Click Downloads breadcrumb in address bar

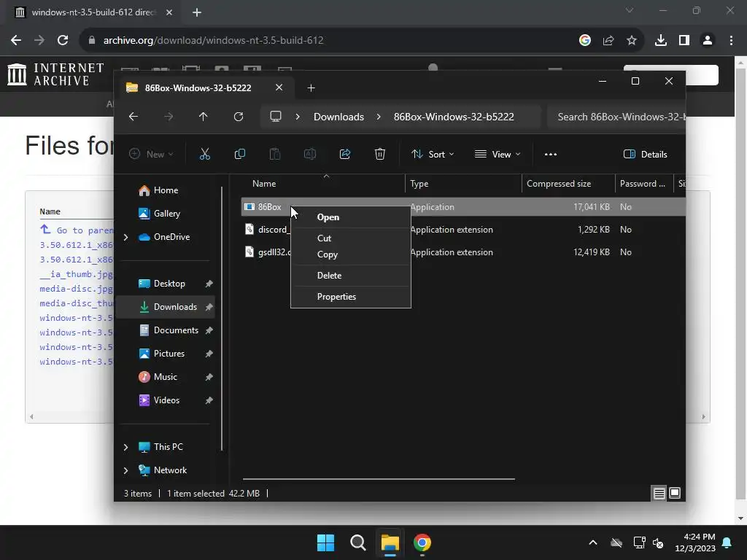338,117
